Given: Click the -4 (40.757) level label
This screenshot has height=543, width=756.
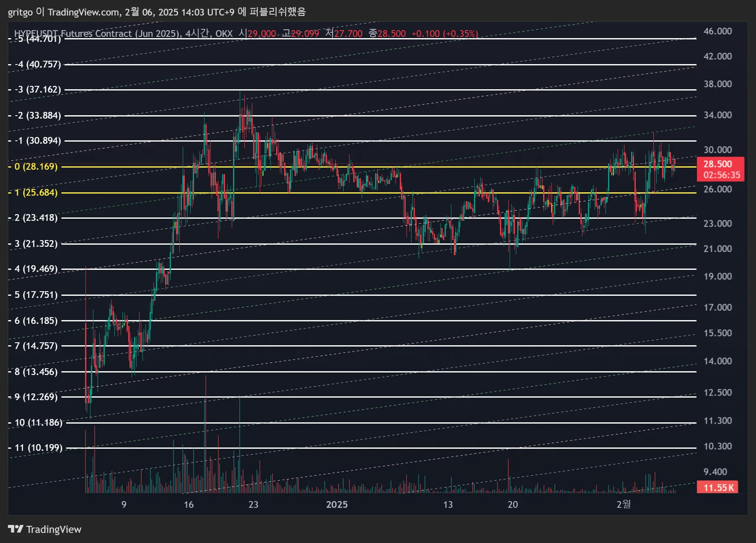Looking at the screenshot, I should pyautogui.click(x=38, y=64).
